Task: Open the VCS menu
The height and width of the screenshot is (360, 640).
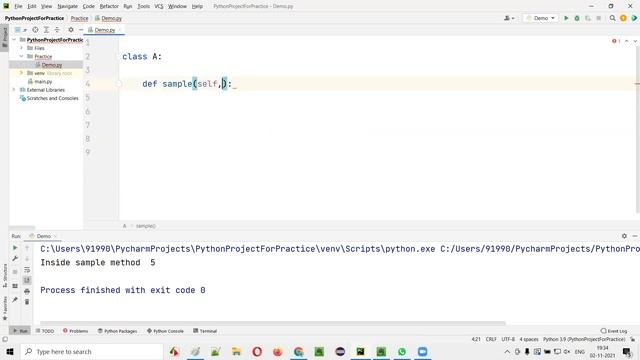Action: (x=159, y=6)
